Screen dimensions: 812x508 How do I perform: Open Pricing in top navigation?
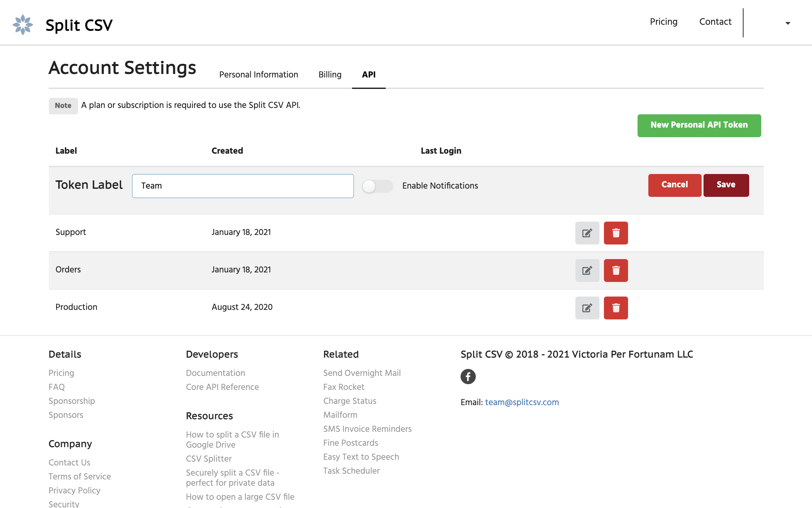pyautogui.click(x=663, y=22)
